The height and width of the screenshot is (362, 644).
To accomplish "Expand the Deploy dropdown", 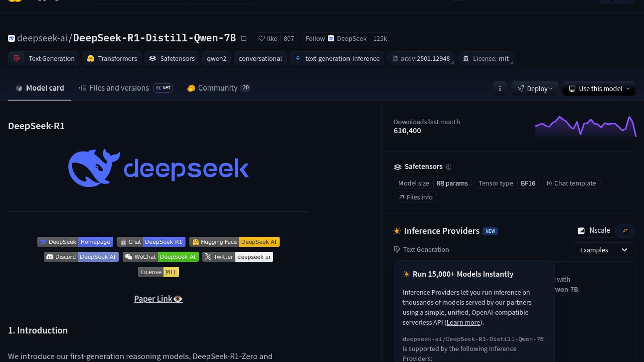I will [535, 89].
